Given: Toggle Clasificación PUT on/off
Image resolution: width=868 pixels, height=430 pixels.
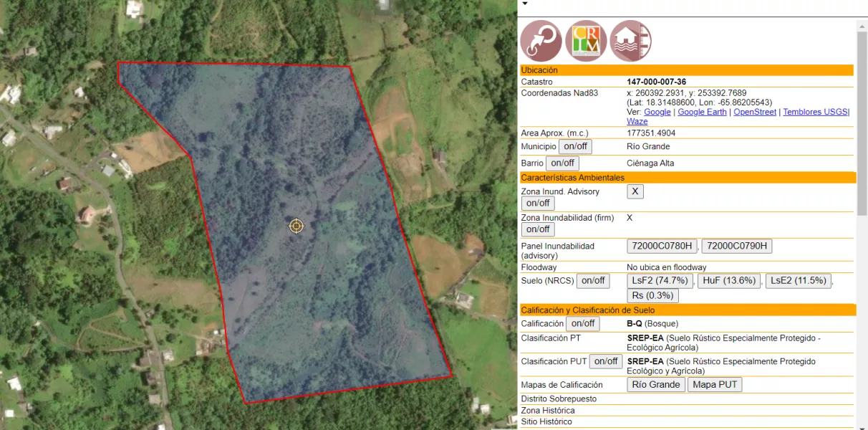Looking at the screenshot, I should (x=606, y=361).
